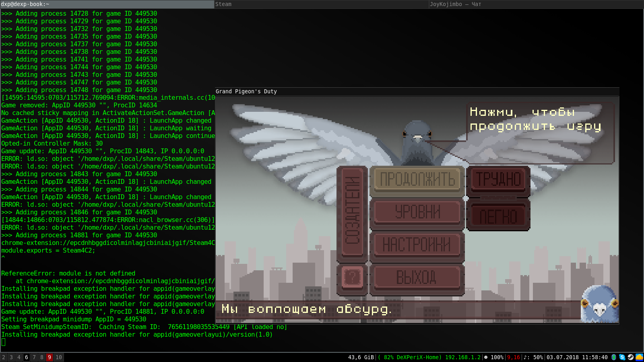Screen dimensions: 644x362
Task: Click the pigeon mascot in the corner
Action: 599,305
